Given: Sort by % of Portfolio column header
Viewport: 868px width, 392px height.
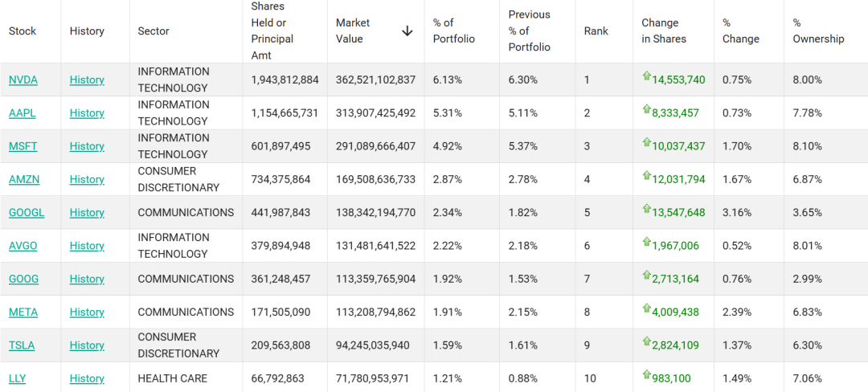Looking at the screenshot, I should coord(454,31).
